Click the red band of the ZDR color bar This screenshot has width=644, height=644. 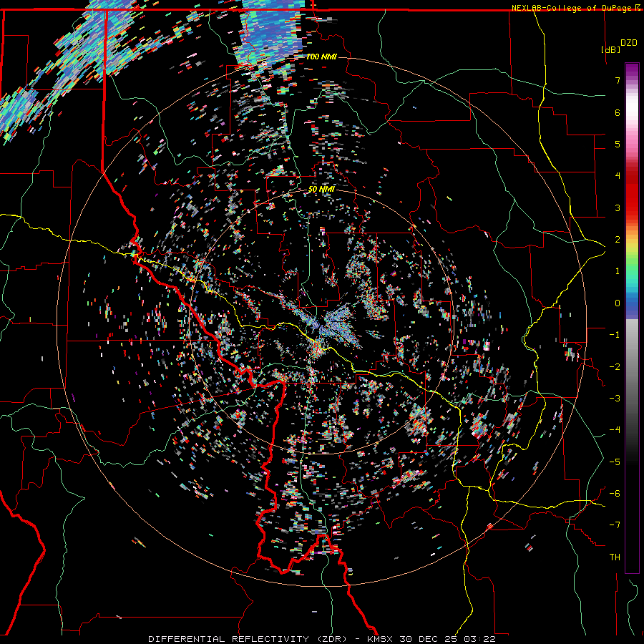click(x=632, y=193)
